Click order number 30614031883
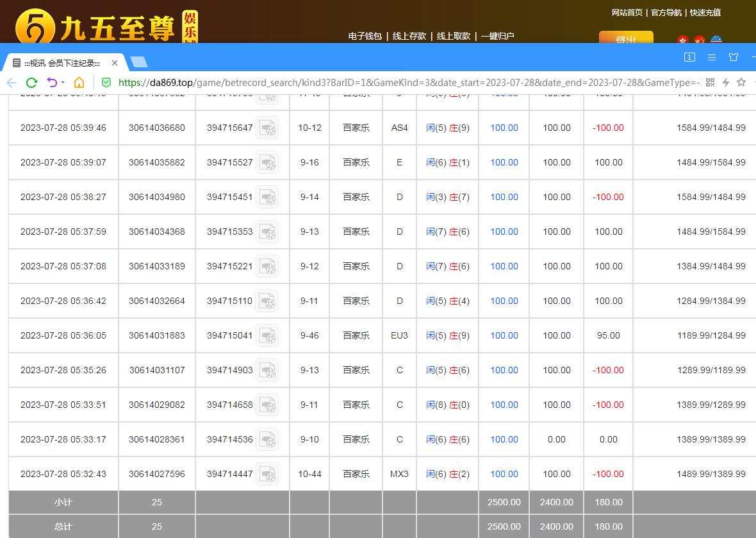Image resolution: width=756 pixels, height=538 pixels. [x=157, y=335]
